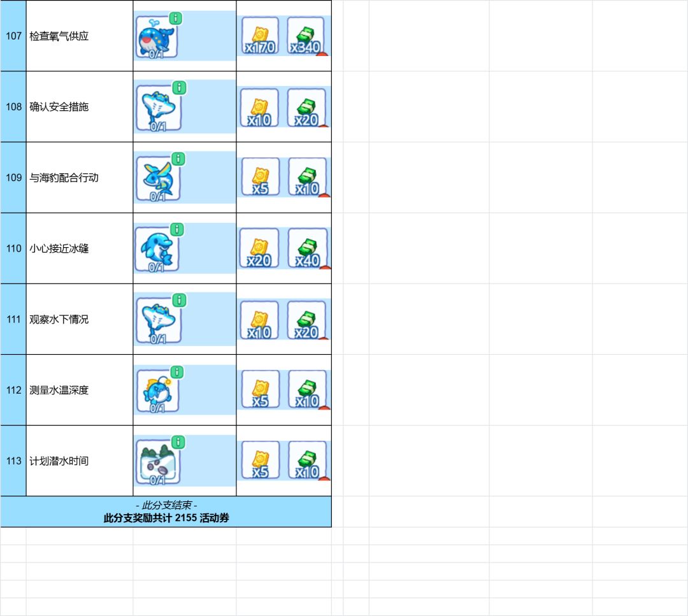The width and height of the screenshot is (688, 616).
Task: Open info badge on row 112 anglerfish
Action: [x=176, y=372]
